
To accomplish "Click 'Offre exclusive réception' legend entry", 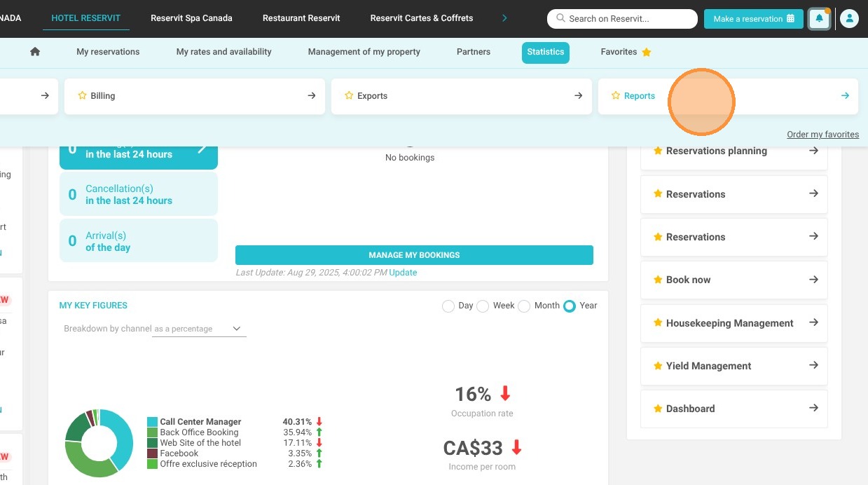I will tap(208, 464).
